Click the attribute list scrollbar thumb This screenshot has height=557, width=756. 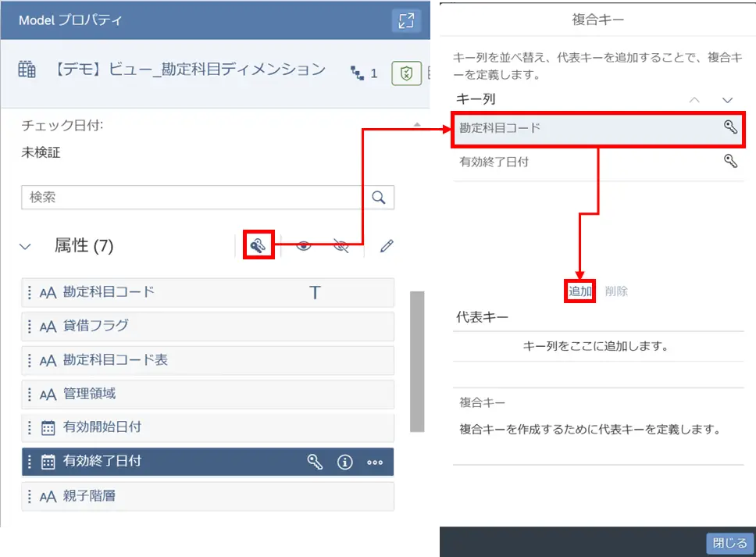click(417, 361)
